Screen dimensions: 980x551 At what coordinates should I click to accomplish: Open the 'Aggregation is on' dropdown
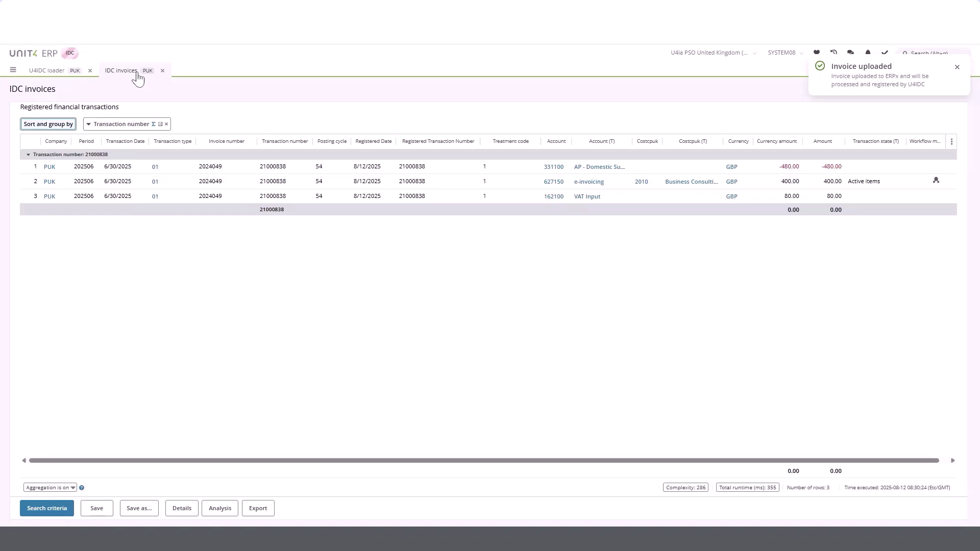click(50, 488)
